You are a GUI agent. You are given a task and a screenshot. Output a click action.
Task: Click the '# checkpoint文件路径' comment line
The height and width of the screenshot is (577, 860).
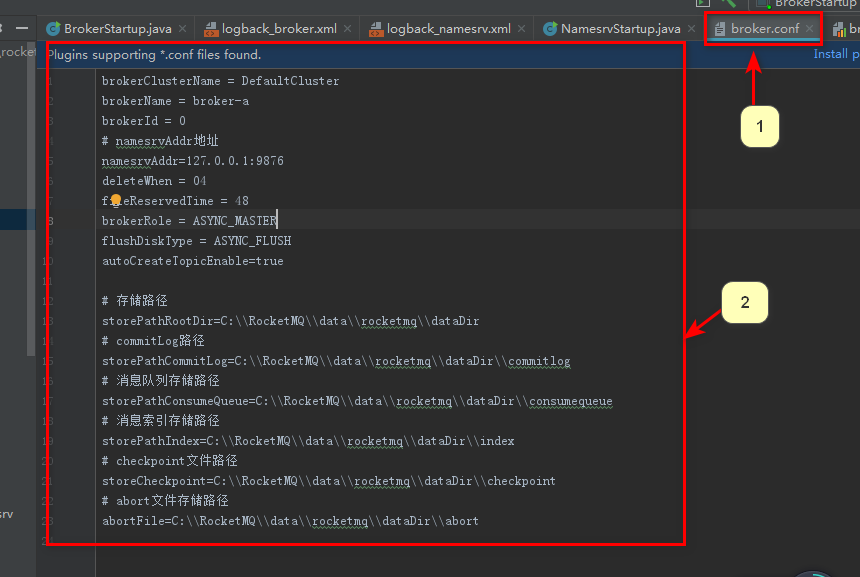point(169,461)
